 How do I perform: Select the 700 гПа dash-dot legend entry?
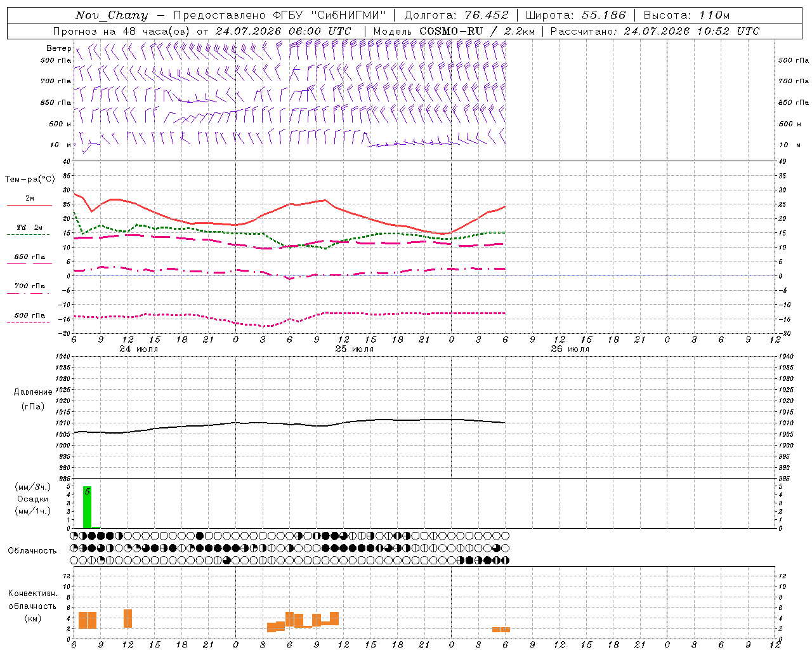click(x=29, y=289)
